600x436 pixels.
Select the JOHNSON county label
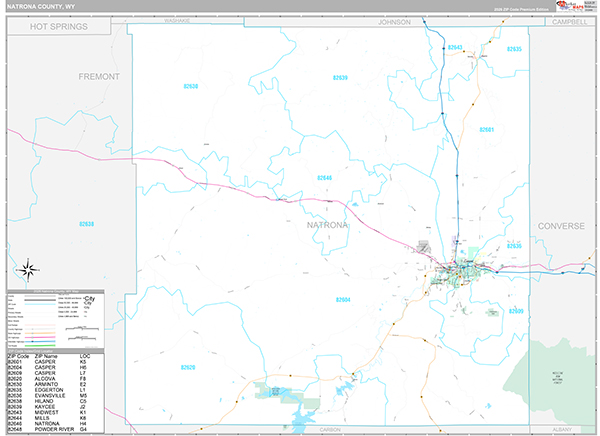click(x=394, y=21)
